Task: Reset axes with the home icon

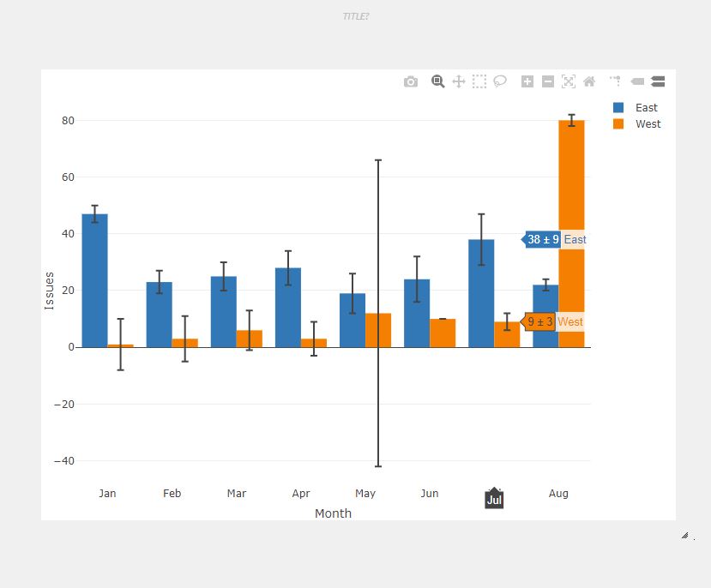Action: pyautogui.click(x=589, y=81)
